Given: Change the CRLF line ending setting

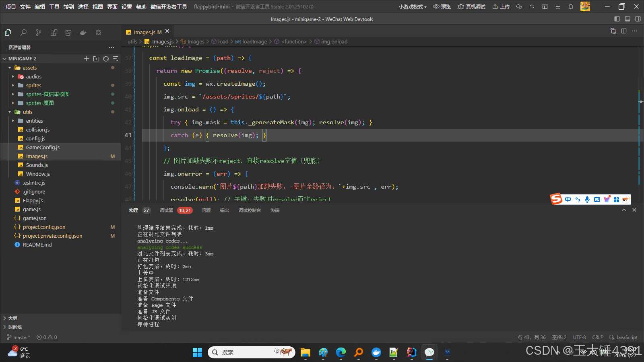Looking at the screenshot, I should click(597, 337).
